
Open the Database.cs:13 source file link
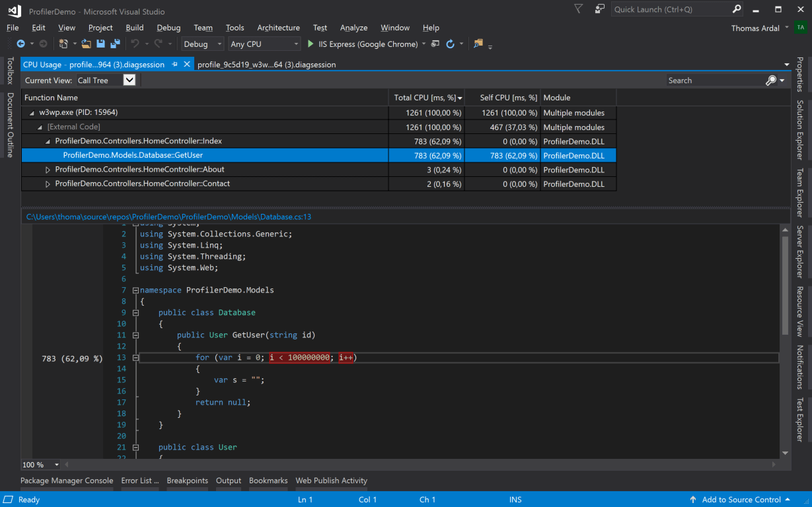point(168,217)
